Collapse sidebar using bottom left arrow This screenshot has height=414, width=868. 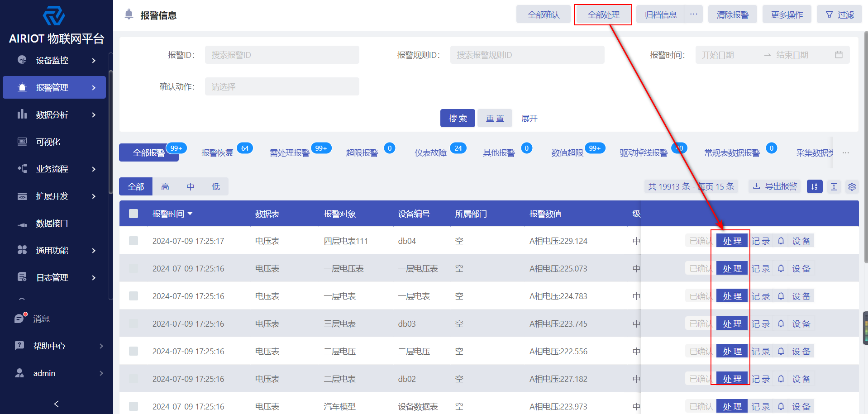coord(56,404)
